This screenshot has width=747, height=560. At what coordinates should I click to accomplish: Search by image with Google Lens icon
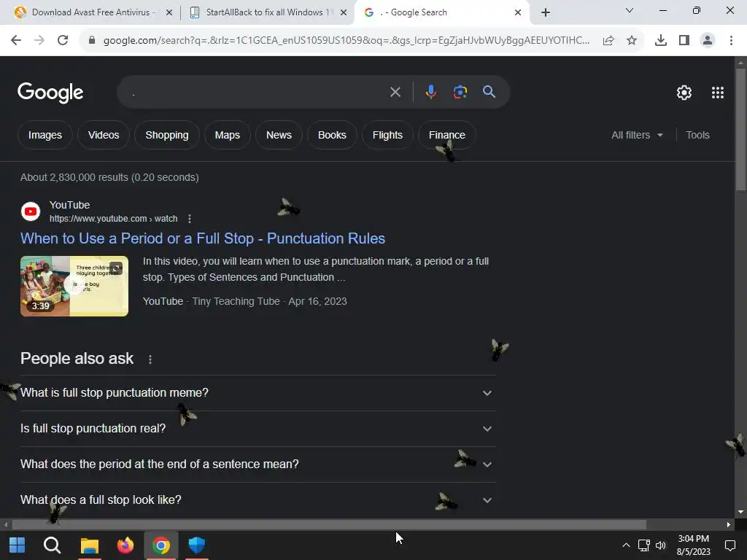click(x=460, y=92)
